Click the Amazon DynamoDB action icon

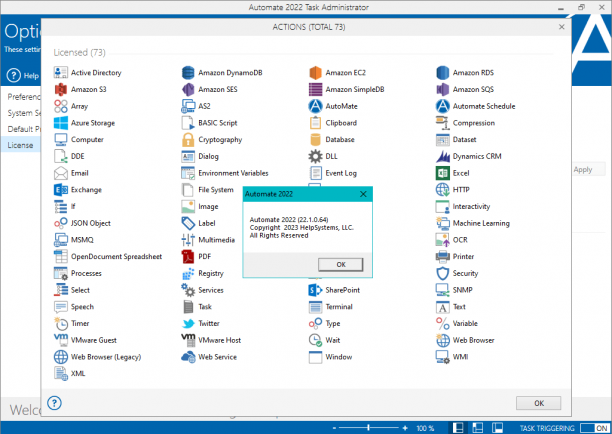click(188, 73)
